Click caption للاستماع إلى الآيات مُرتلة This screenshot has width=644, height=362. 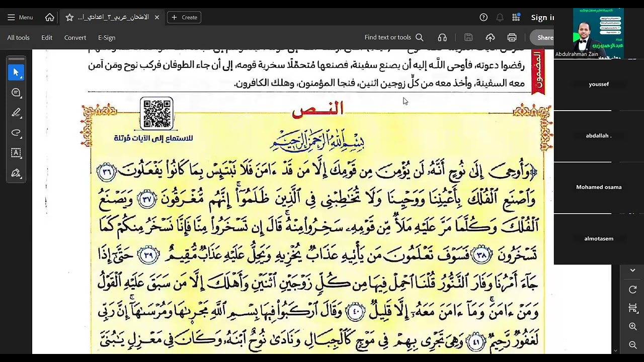point(153,138)
